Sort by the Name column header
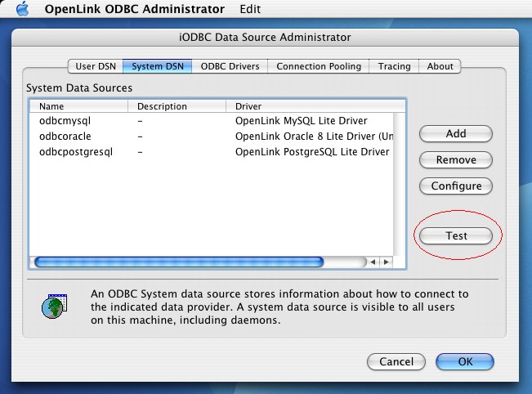The image size is (532, 394). 78,106
